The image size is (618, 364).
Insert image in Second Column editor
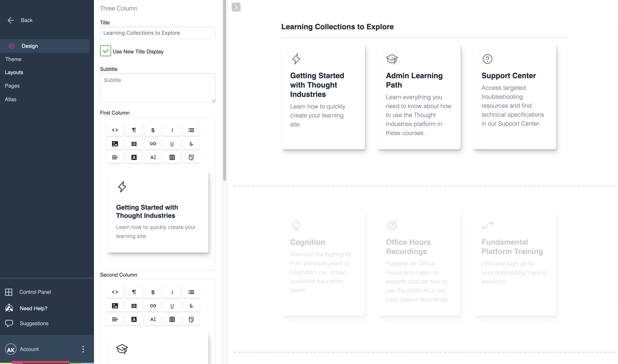tap(115, 306)
